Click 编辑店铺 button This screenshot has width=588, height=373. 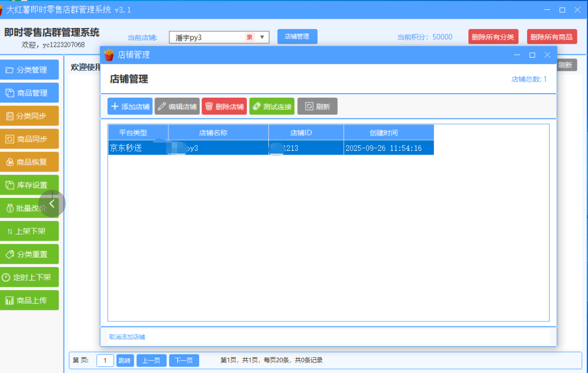tap(177, 106)
